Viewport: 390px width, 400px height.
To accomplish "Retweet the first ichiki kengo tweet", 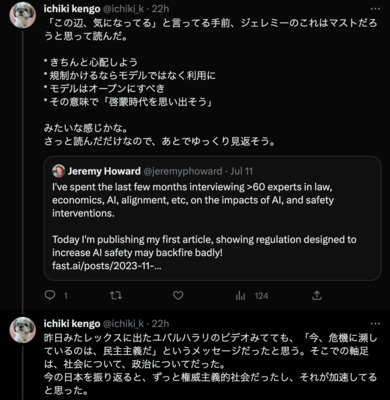I will click(x=116, y=295).
